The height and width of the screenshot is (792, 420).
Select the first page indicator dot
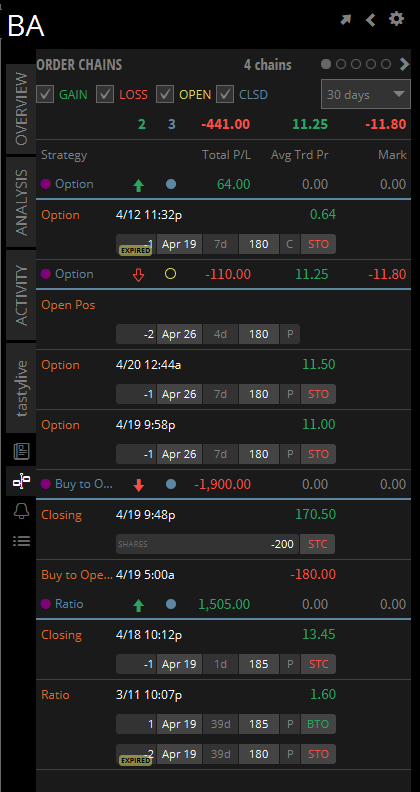pos(326,64)
